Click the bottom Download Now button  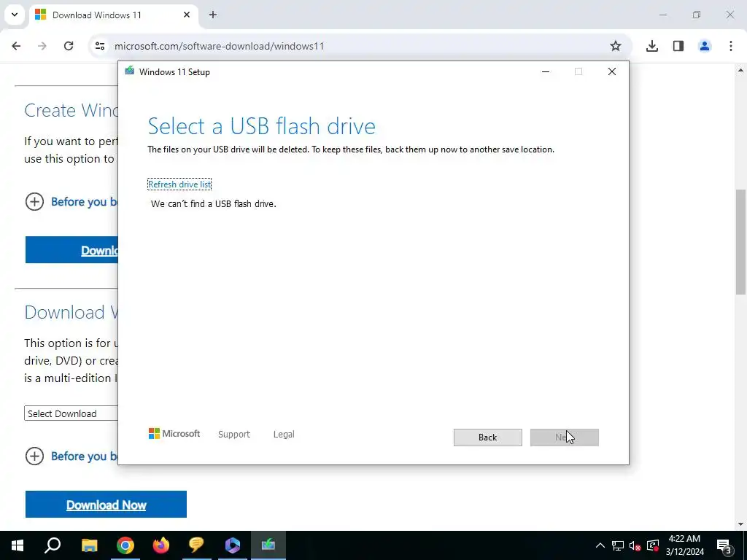click(x=106, y=505)
